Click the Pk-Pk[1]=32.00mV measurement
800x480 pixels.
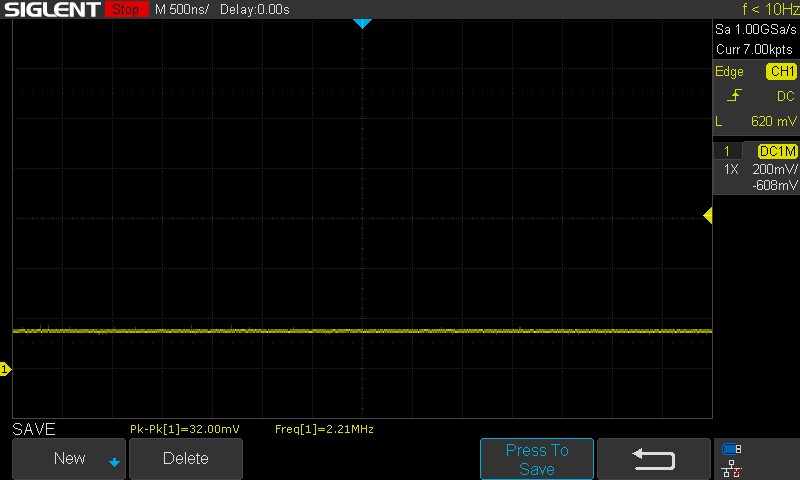(x=185, y=429)
